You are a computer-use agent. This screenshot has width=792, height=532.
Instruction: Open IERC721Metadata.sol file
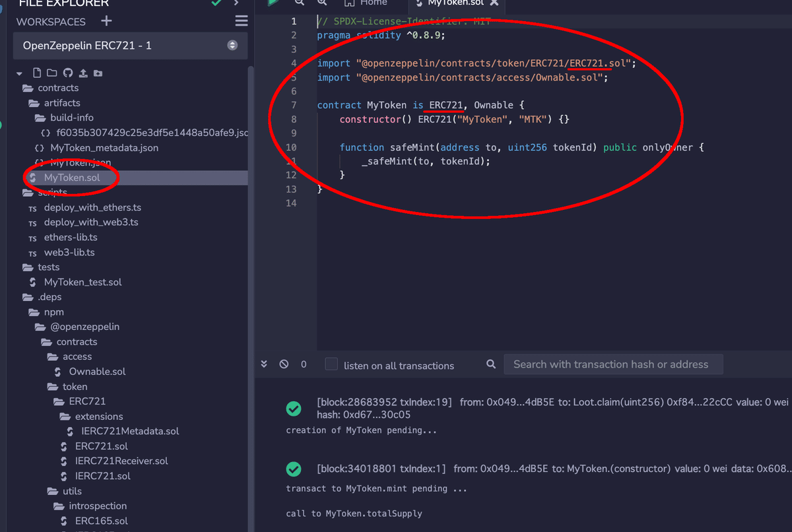pos(130,432)
